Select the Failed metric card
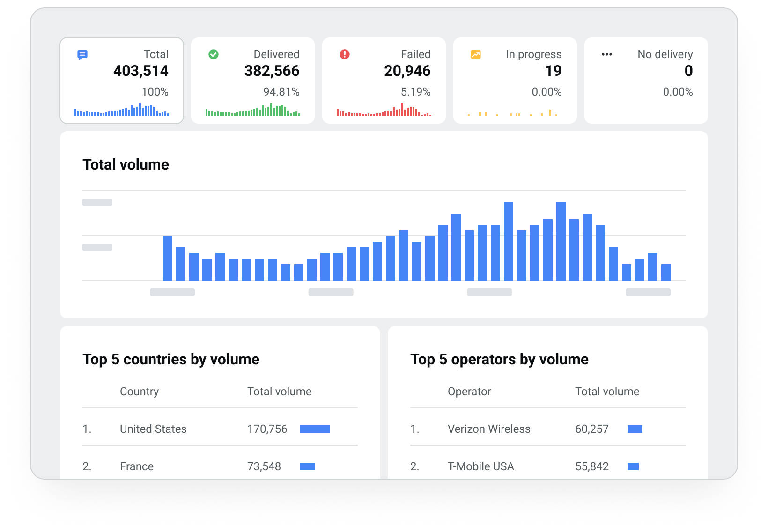The image size is (768, 532). (384, 81)
